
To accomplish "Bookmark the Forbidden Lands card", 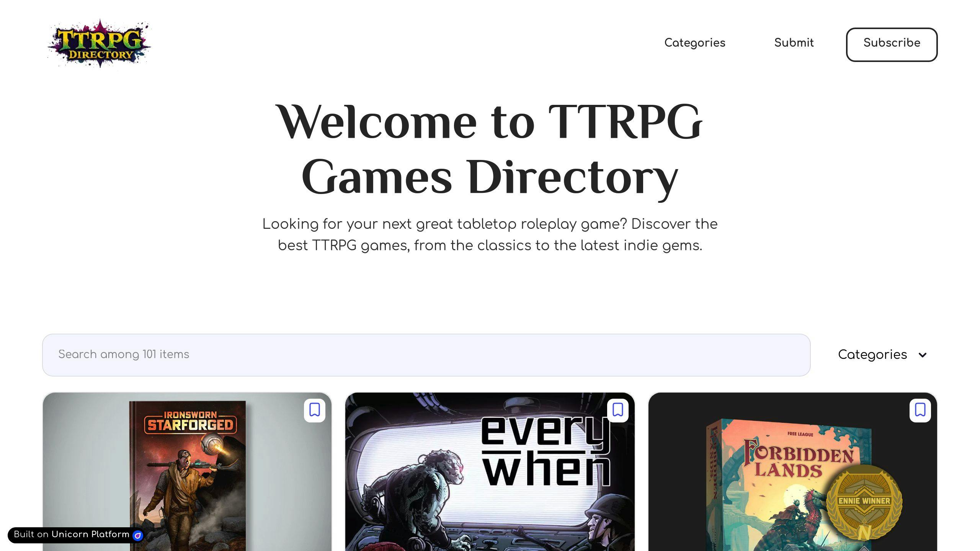I will tap(920, 410).
